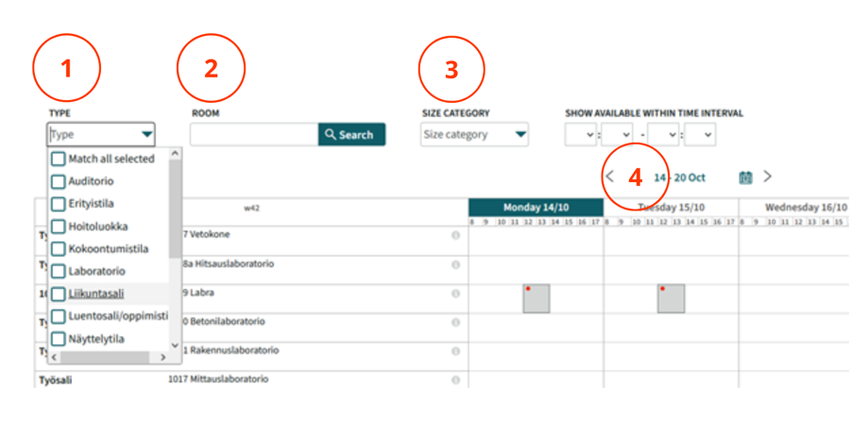Expand the Size category dropdown
The image size is (868, 421).
coord(474,135)
